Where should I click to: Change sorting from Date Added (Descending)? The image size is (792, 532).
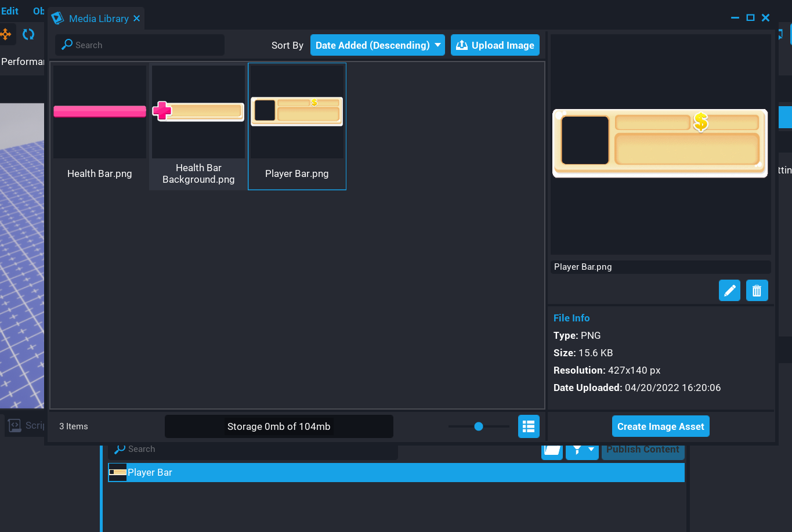377,45
